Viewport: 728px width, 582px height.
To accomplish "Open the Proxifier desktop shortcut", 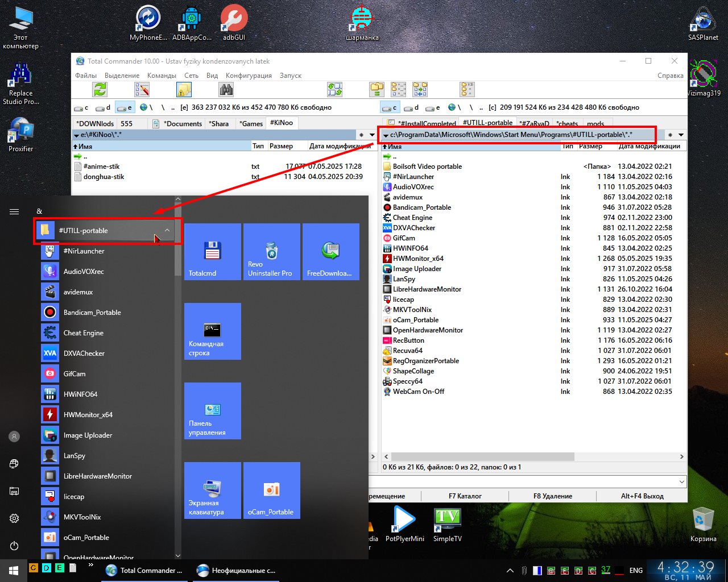I will [x=20, y=135].
